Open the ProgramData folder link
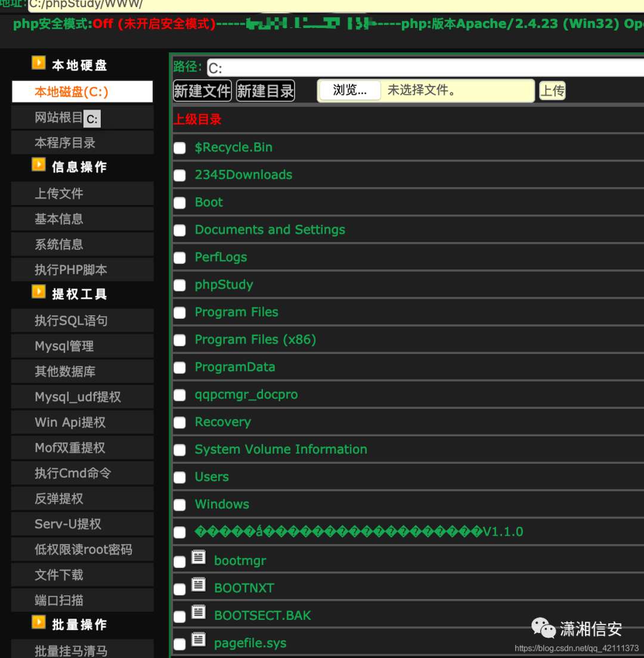This screenshot has height=658, width=644. tap(235, 367)
